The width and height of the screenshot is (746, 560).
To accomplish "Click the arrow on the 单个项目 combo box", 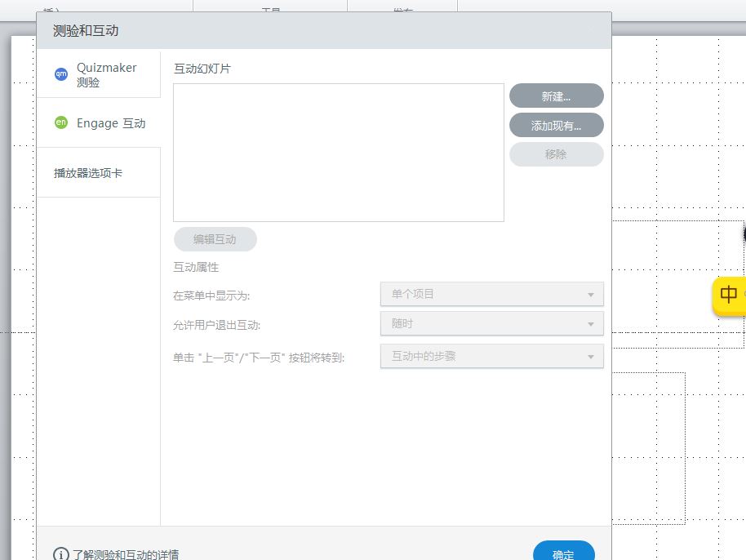I will click(591, 295).
